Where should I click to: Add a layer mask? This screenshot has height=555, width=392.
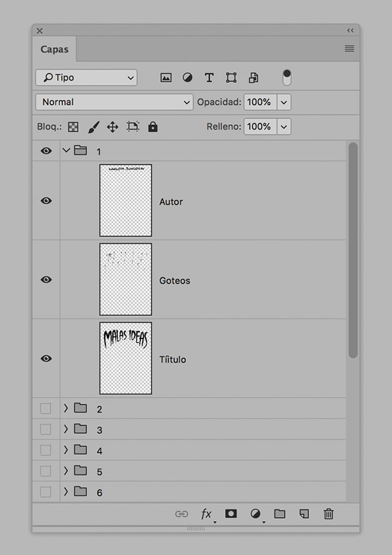coord(231,514)
